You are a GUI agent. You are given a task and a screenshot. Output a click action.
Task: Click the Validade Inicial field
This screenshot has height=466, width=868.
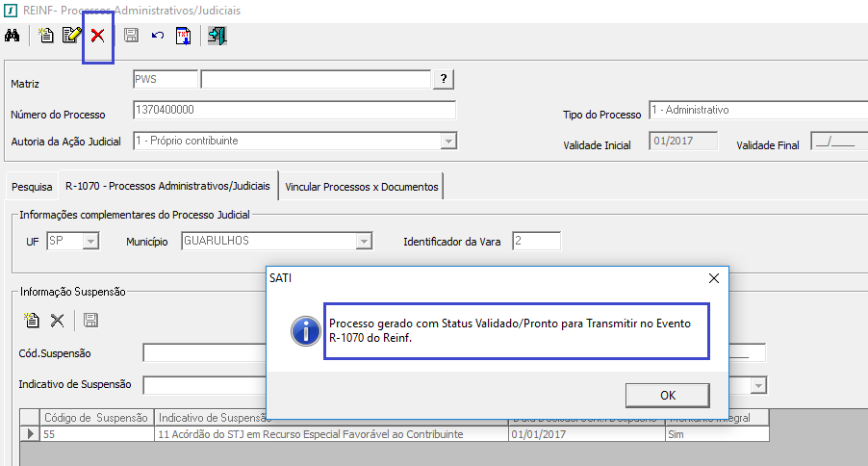pyautogui.click(x=683, y=141)
